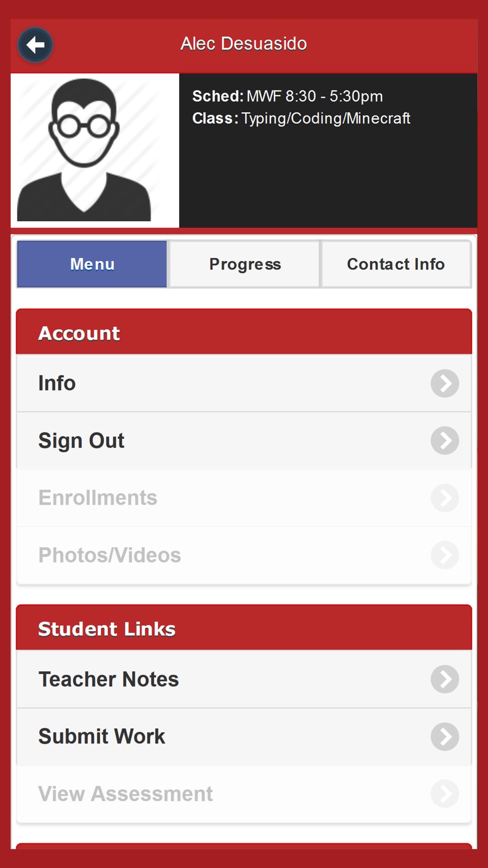Open the View Assessment item

(x=244, y=794)
